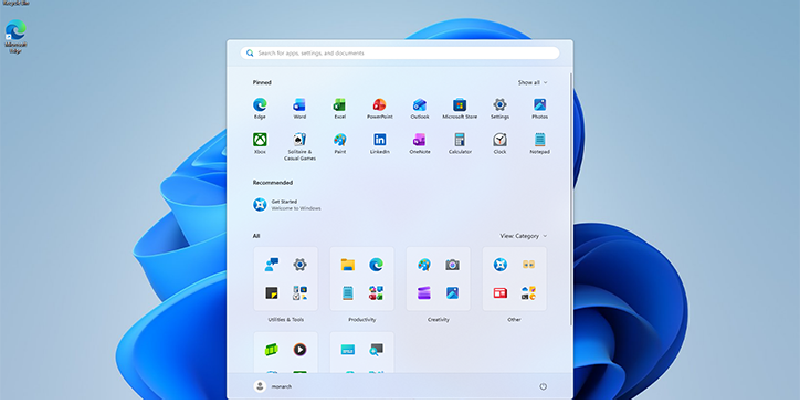
Task: Open Camera in the Creativity group
Action: point(452,264)
